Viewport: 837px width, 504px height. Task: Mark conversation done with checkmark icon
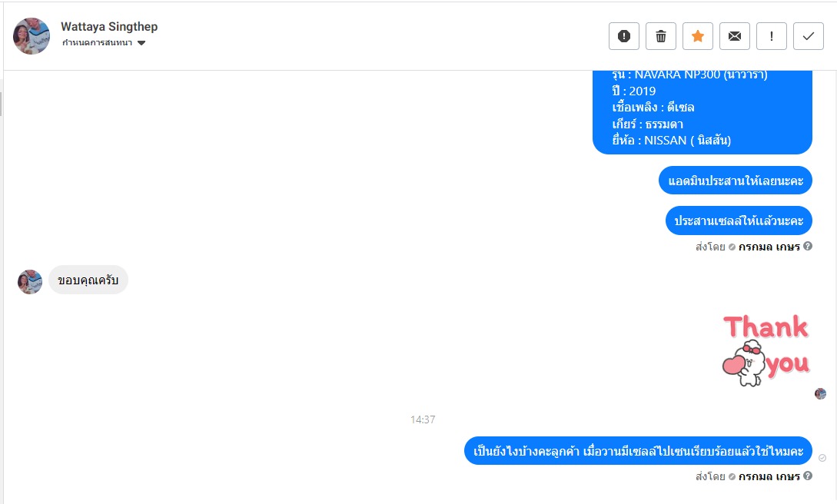(808, 36)
